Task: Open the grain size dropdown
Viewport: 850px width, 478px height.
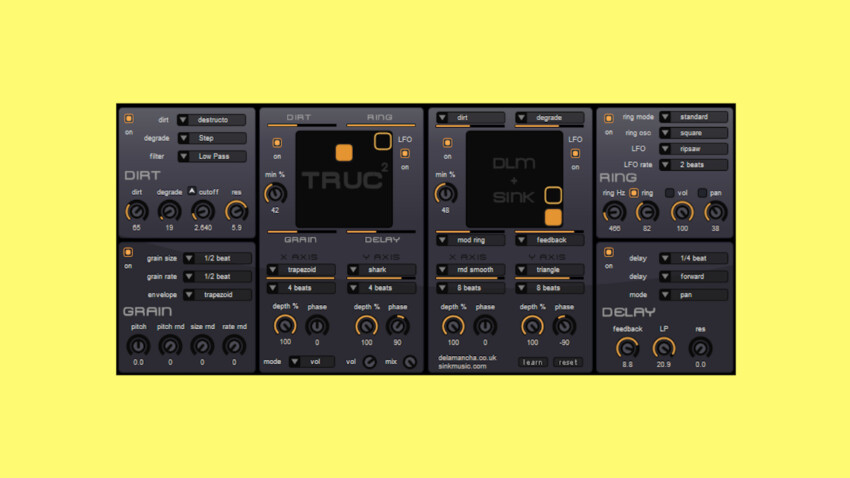Action: coord(217,259)
